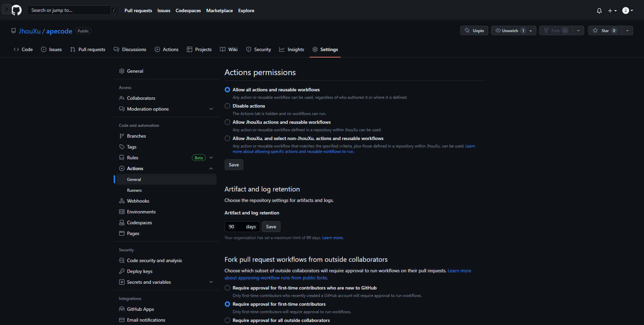The image size is (644, 325).
Task: Open Marketplace in top navigation
Action: 219,10
